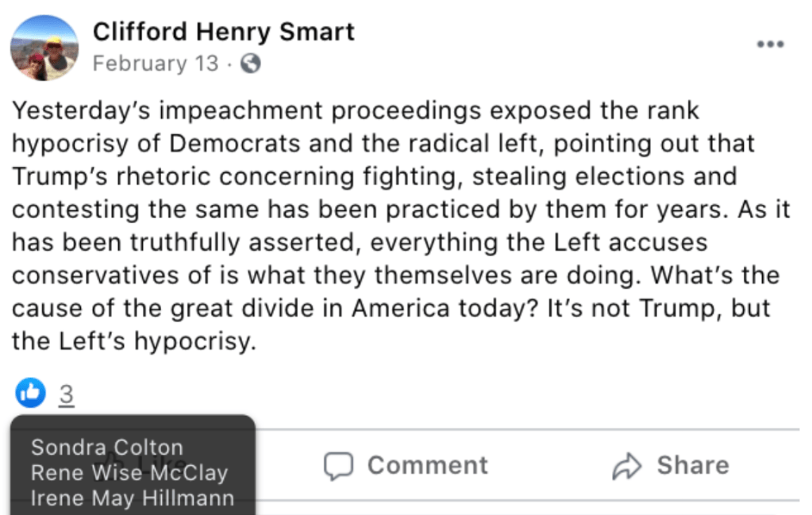
Task: Click the Comment speech bubble icon
Action: 339,466
